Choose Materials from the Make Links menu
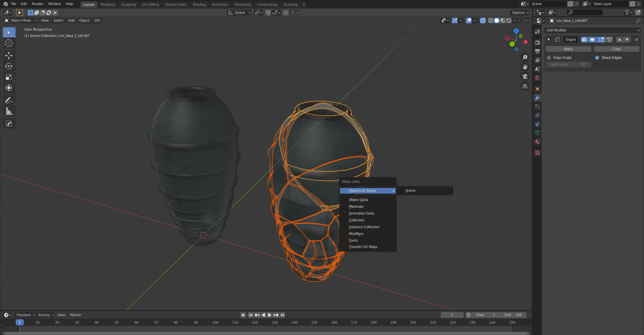The image size is (644, 335). pyautogui.click(x=356, y=206)
